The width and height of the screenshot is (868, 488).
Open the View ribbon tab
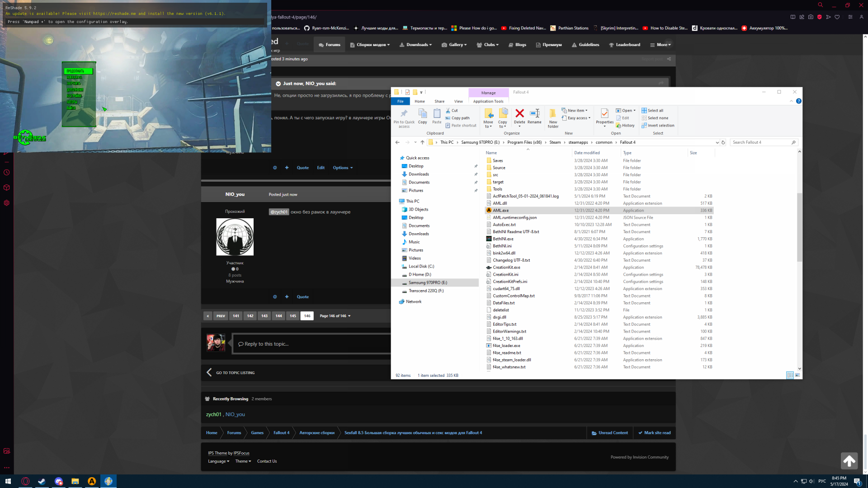(458, 101)
